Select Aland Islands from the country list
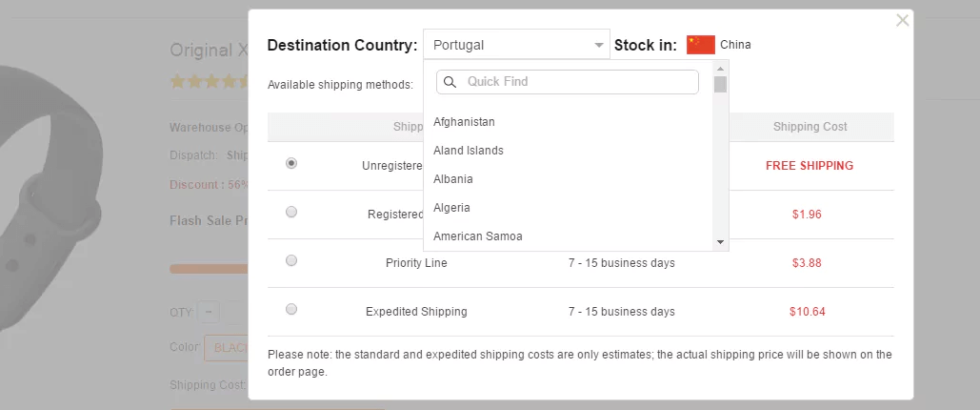Image resolution: width=980 pixels, height=410 pixels. tap(468, 151)
